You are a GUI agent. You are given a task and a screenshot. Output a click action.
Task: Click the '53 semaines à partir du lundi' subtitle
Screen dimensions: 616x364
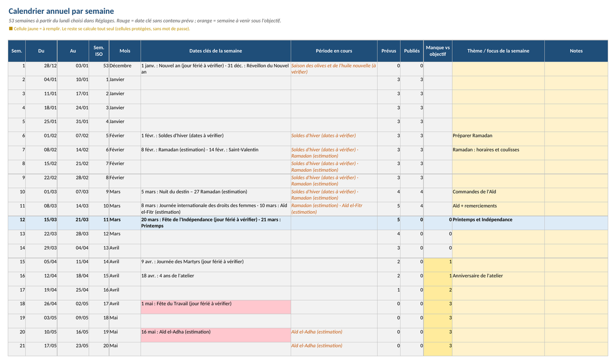point(145,21)
